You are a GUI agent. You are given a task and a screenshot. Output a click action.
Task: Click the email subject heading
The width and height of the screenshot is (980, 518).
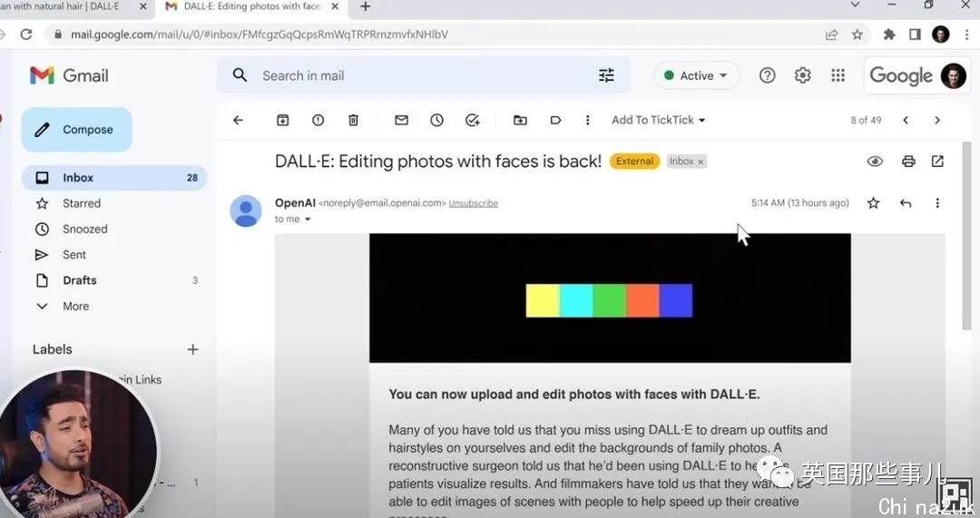coord(438,161)
